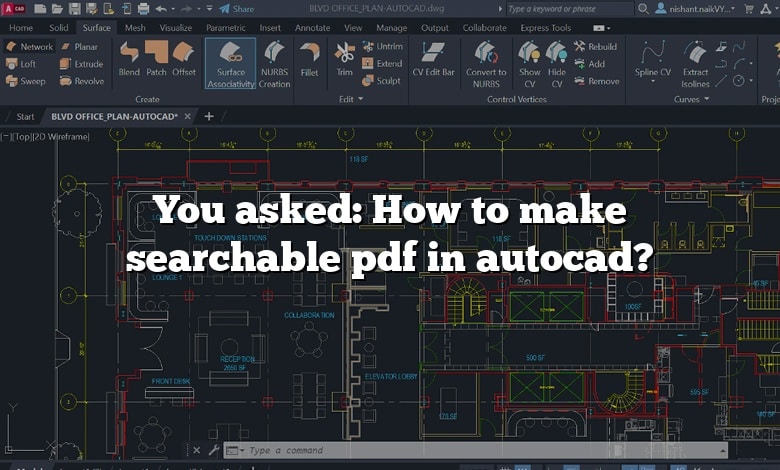Choose the Fillet tool
Screen dimensions: 780x470
point(309,59)
